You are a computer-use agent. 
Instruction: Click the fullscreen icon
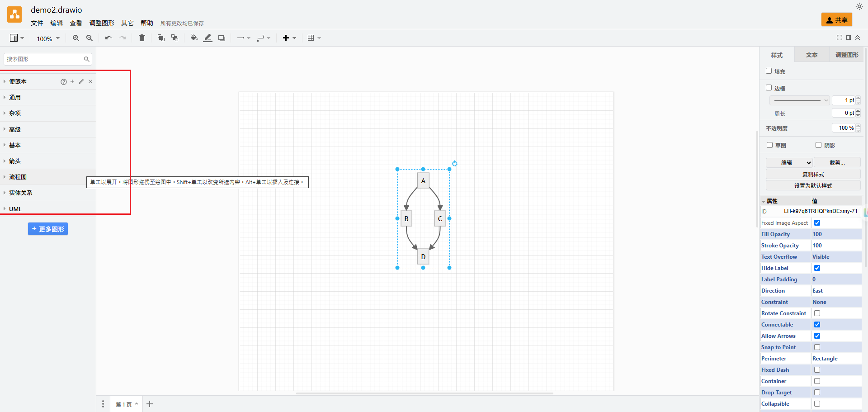click(840, 38)
